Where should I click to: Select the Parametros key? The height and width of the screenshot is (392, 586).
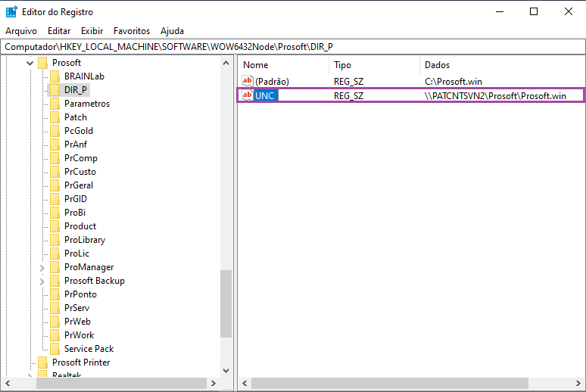[x=87, y=104]
